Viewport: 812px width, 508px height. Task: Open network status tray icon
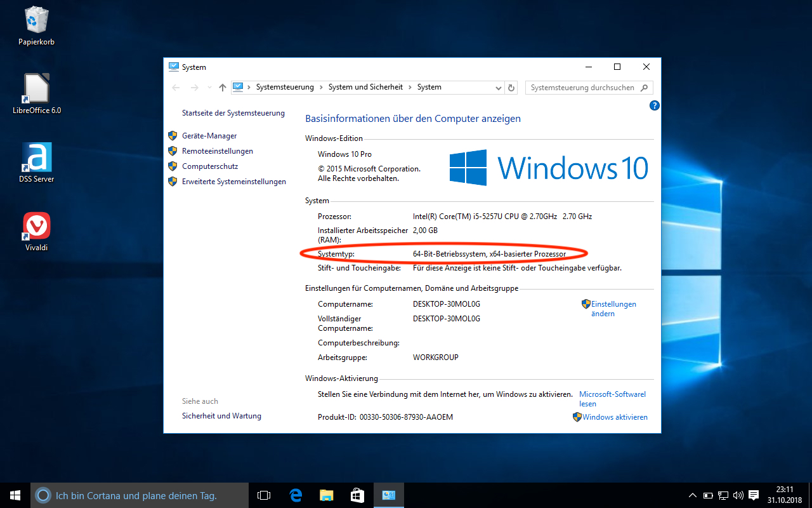pos(723,495)
